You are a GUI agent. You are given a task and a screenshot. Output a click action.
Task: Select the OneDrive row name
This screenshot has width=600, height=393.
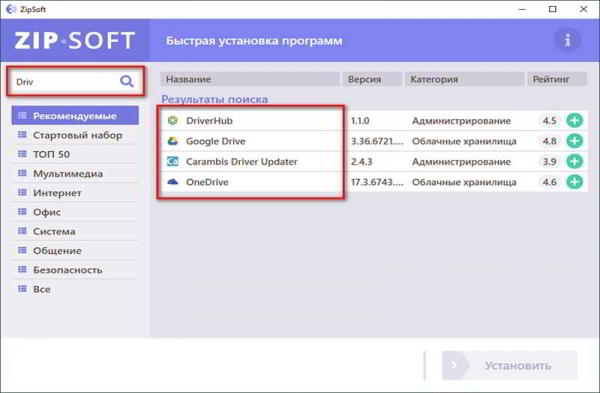pos(207,182)
